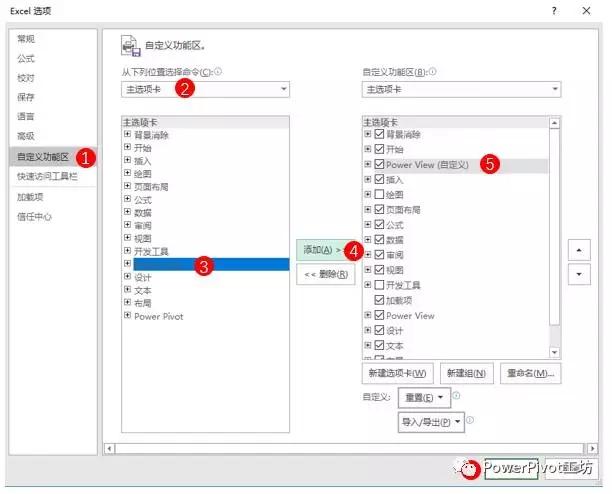This screenshot has width=612, height=494.
Task: Select 保存 in the options sidebar
Action: 26,97
